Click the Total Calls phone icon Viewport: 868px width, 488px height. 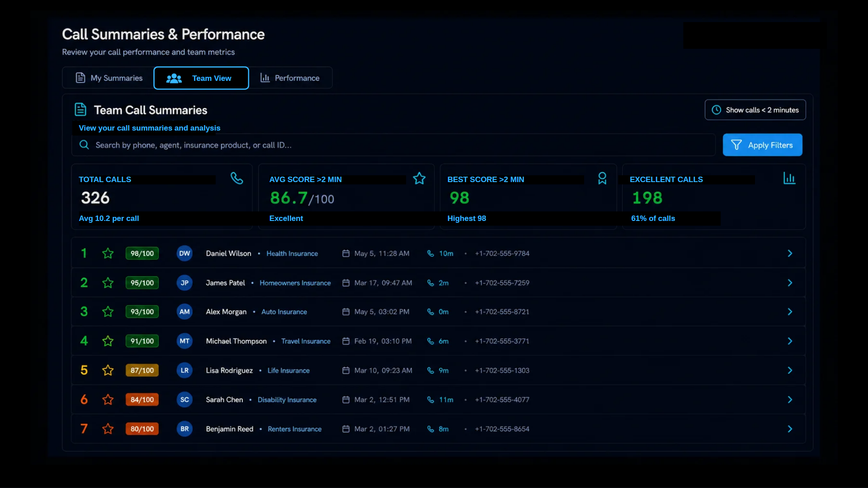237,178
